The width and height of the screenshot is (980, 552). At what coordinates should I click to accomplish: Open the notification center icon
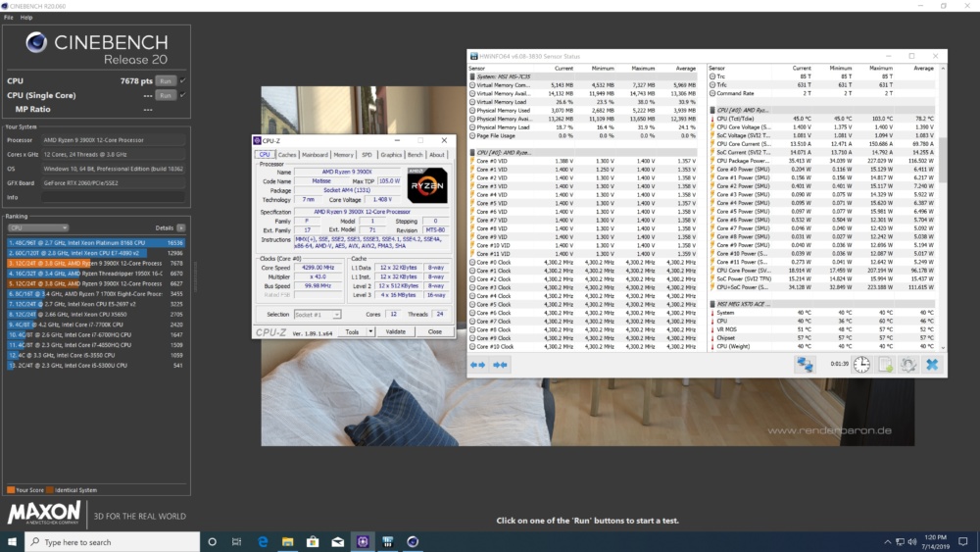[x=963, y=542]
